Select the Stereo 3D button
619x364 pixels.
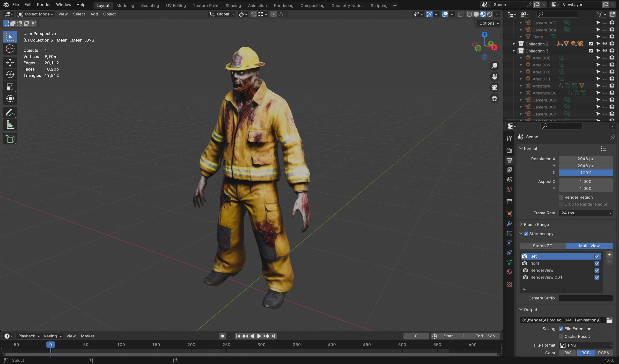click(543, 246)
